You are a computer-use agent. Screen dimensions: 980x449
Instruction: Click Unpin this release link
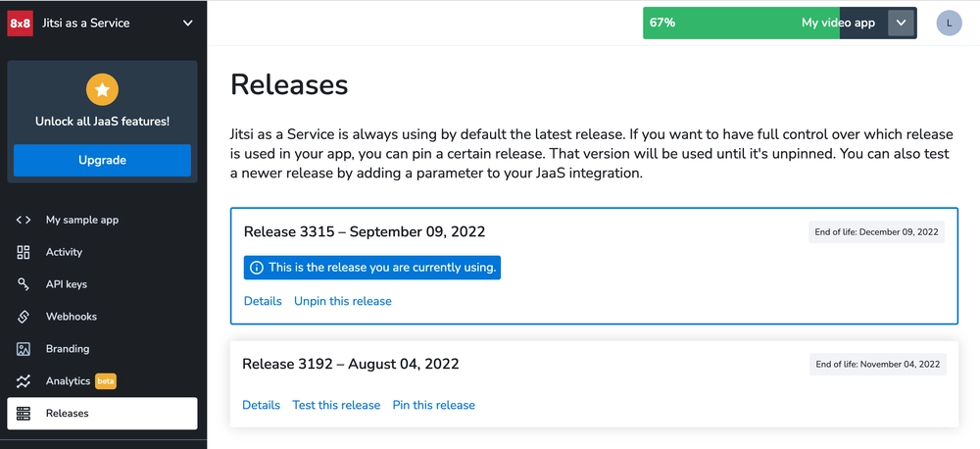click(x=342, y=301)
